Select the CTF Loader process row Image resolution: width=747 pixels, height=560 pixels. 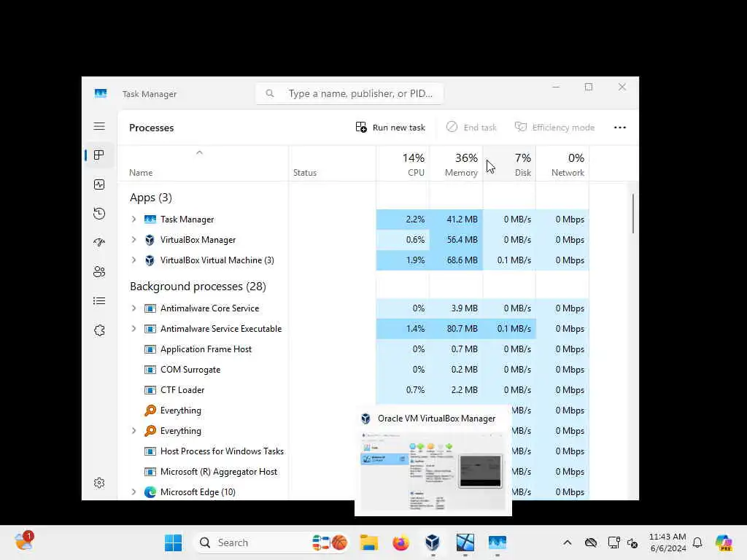pyautogui.click(x=354, y=390)
